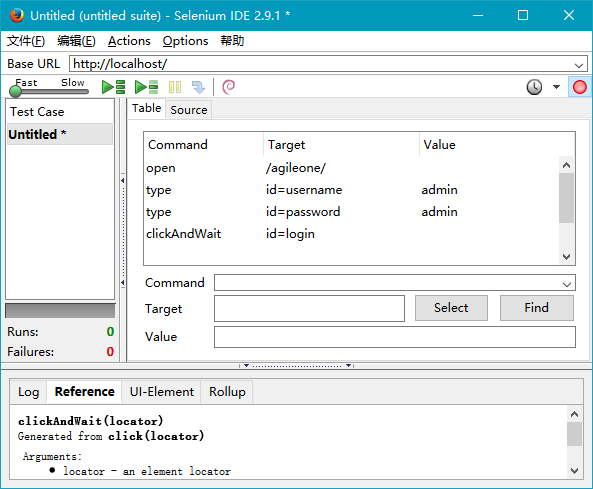Viewport: 593px width, 489px height.
Task: Open the 编辑(E) menu
Action: pyautogui.click(x=76, y=41)
